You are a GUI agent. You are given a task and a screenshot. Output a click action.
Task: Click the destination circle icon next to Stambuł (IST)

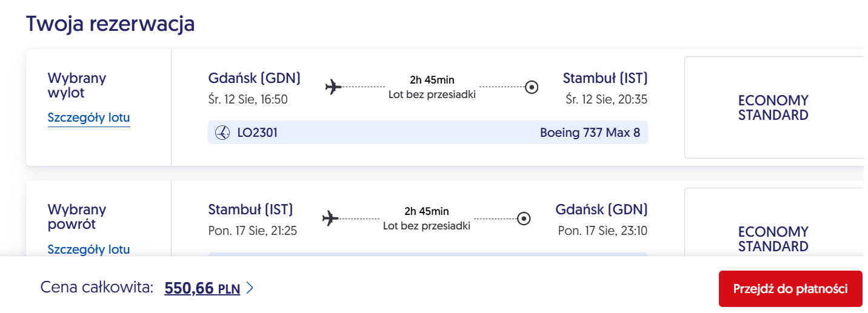click(x=532, y=87)
